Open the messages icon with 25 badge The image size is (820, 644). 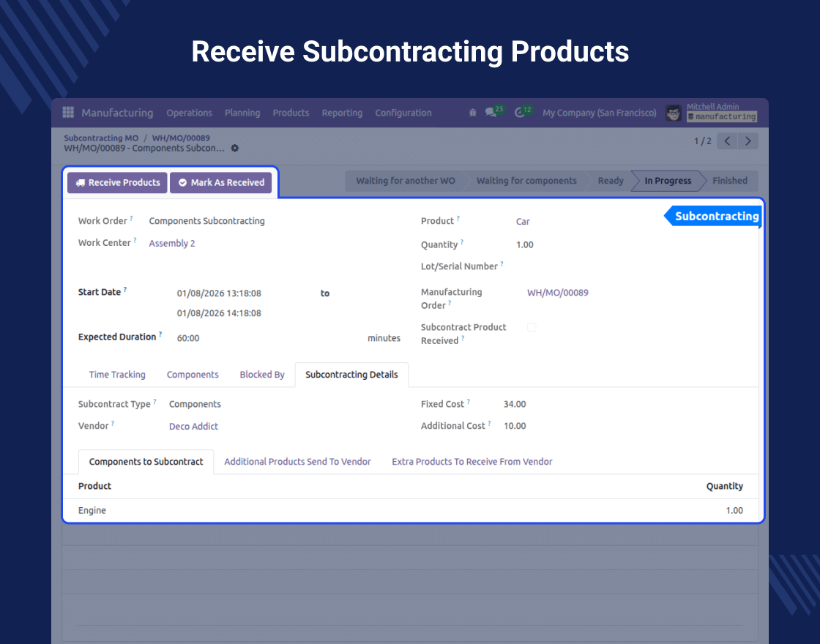[494, 111]
